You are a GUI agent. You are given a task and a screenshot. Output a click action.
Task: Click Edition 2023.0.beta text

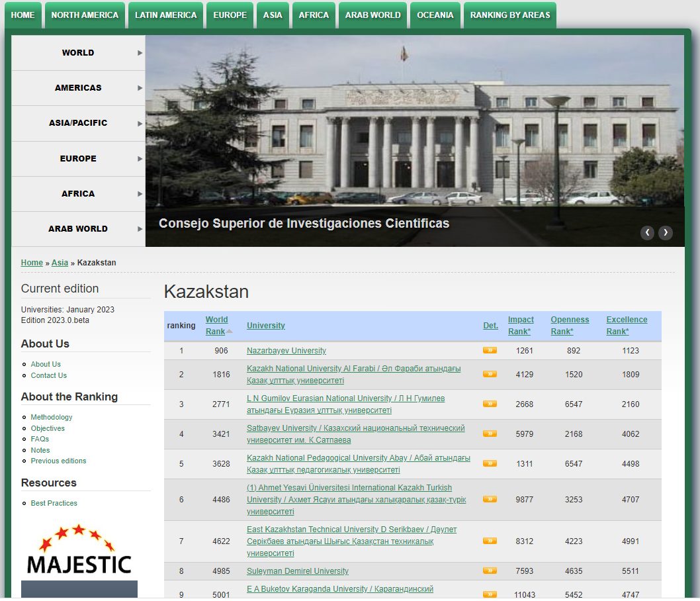[55, 320]
